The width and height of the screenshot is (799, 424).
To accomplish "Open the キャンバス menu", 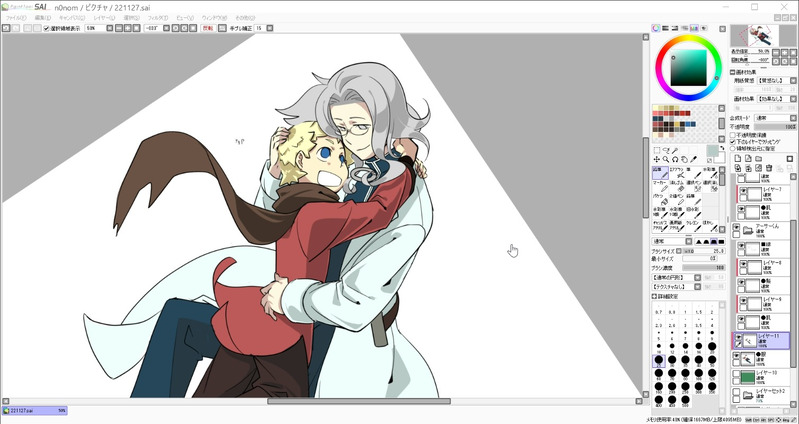I will 72,17.
